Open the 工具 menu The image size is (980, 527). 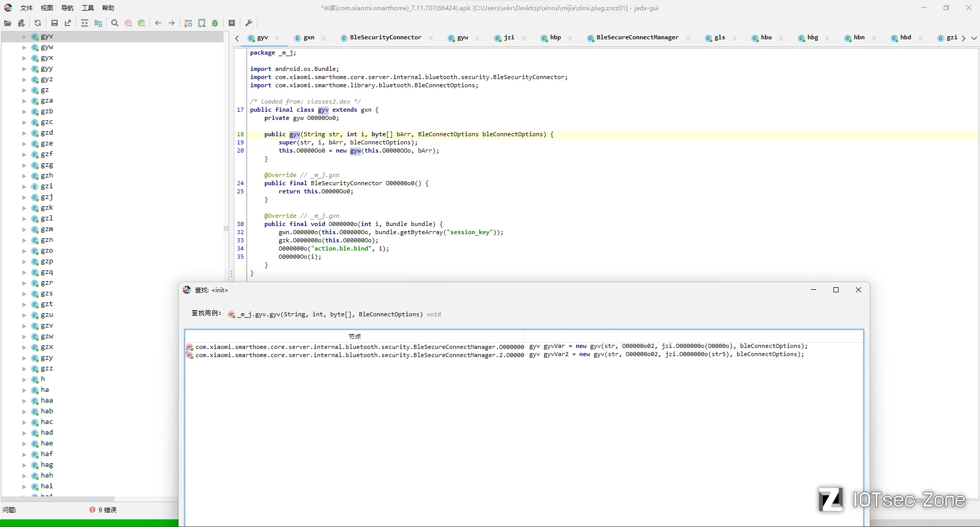tap(88, 8)
